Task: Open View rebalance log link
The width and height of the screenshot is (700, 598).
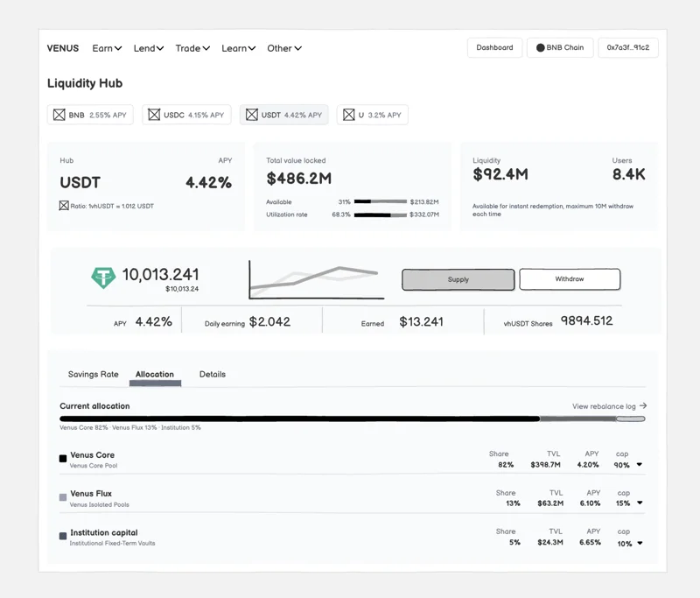Action: pyautogui.click(x=609, y=406)
